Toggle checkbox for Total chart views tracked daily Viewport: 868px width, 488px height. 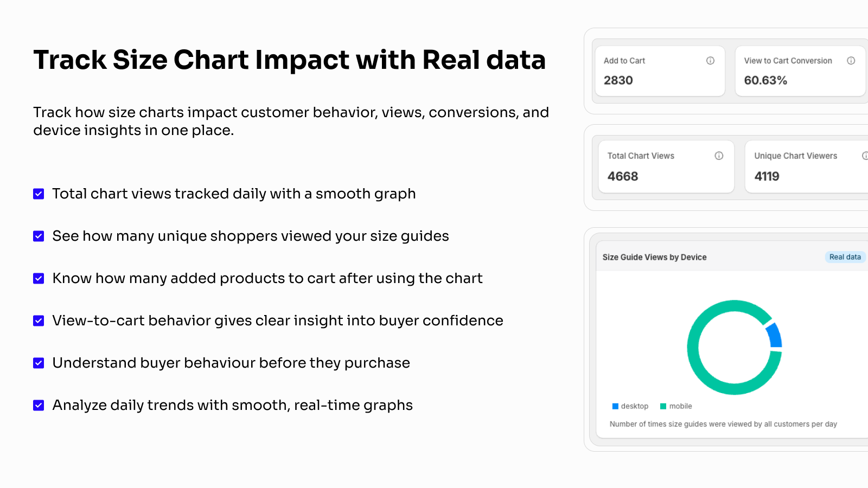point(39,194)
